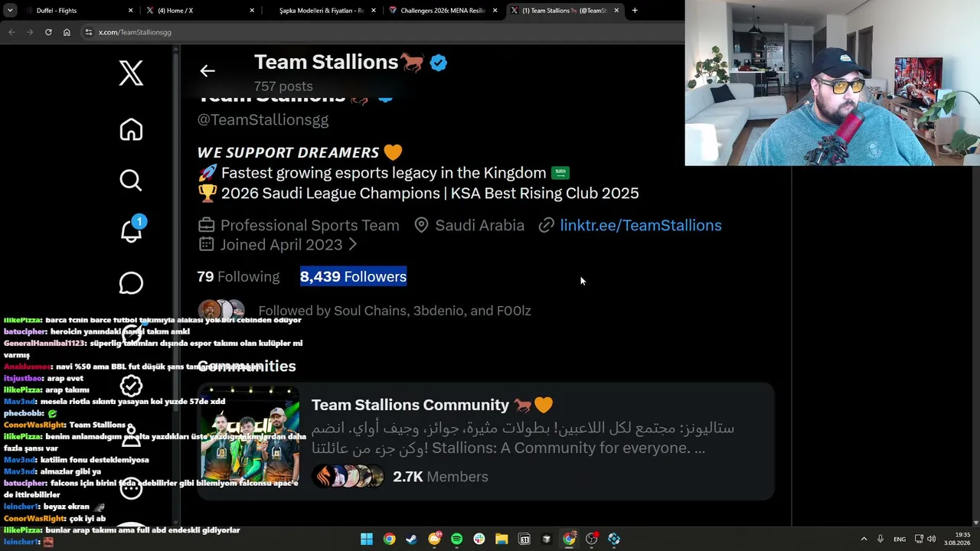Image resolution: width=980 pixels, height=551 pixels.
Task: View the 2.7K Members of the community
Action: (x=440, y=476)
